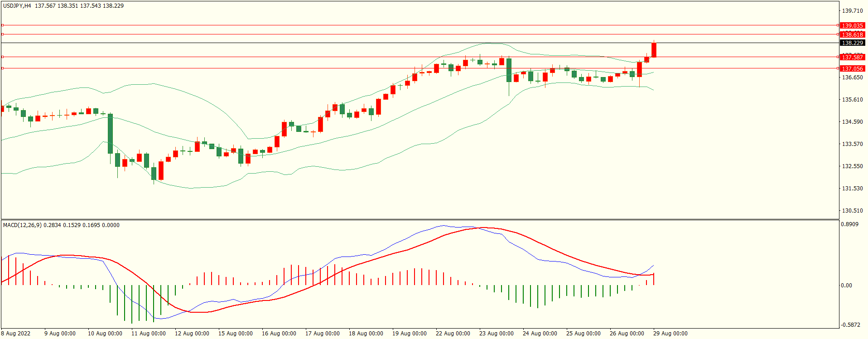The width and height of the screenshot is (868, 339).
Task: Click the 8 Aug 2022 date label
Action: [x=16, y=334]
